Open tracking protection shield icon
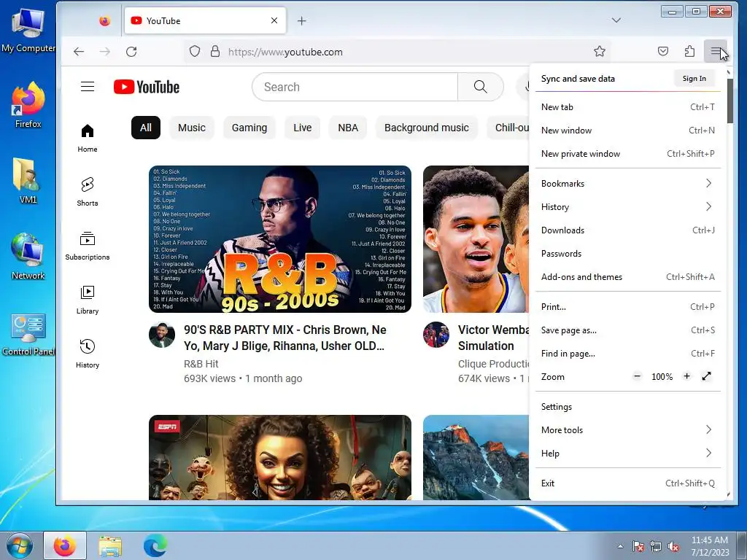The width and height of the screenshot is (747, 560). (194, 52)
